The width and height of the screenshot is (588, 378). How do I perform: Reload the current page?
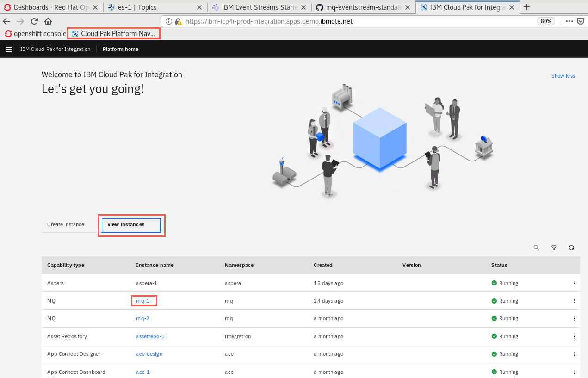tap(34, 21)
